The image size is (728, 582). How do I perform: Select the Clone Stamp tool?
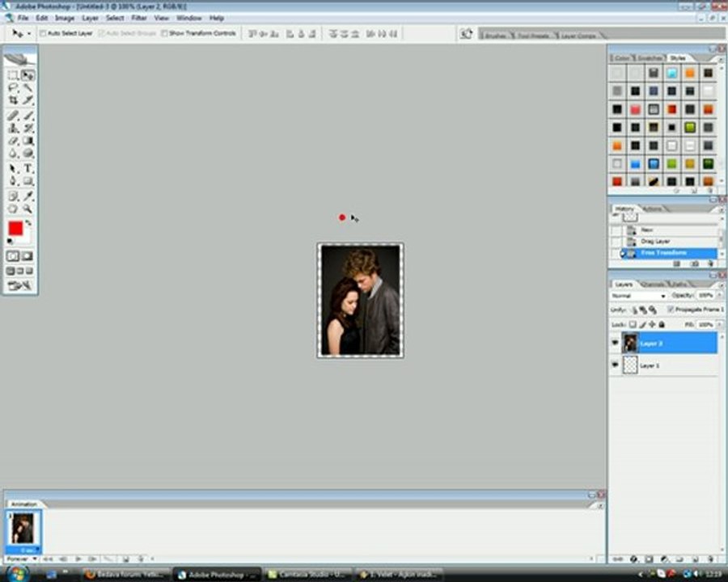pyautogui.click(x=13, y=128)
